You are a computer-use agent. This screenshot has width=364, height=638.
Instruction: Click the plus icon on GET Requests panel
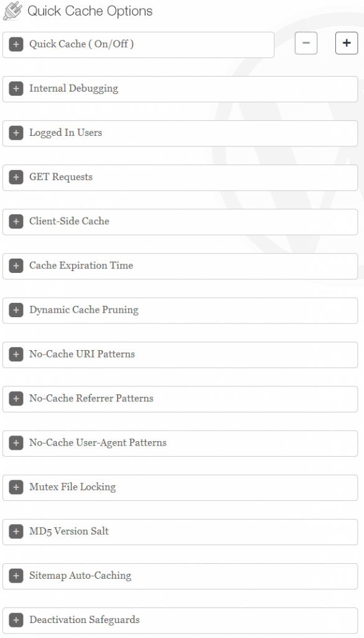click(16, 177)
